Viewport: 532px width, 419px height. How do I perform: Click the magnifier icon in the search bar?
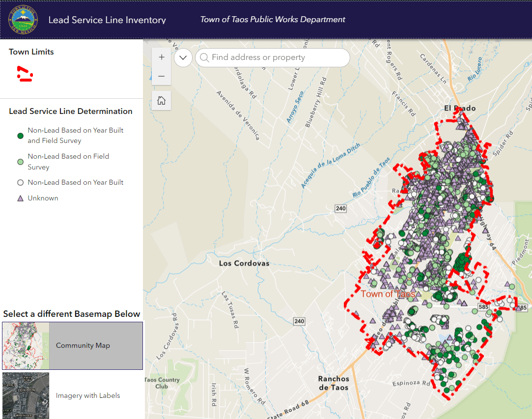click(204, 57)
